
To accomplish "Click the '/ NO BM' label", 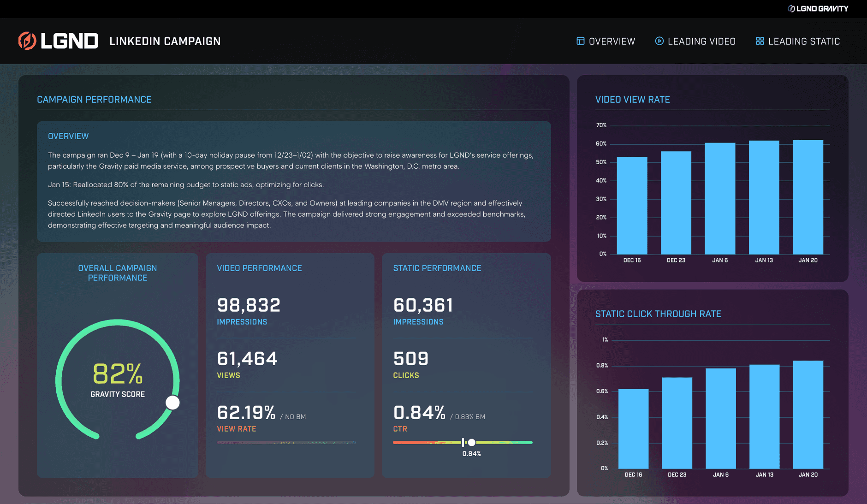I will pyautogui.click(x=293, y=417).
